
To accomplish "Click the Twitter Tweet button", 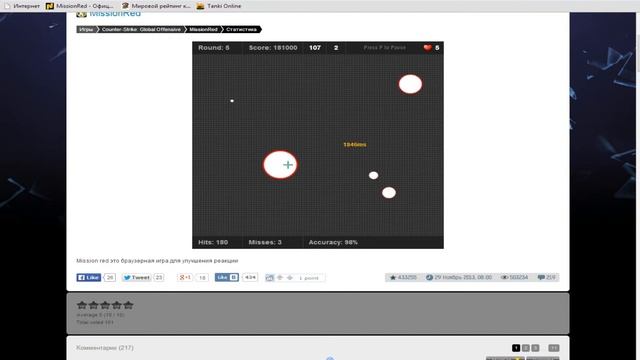I will pos(137,278).
